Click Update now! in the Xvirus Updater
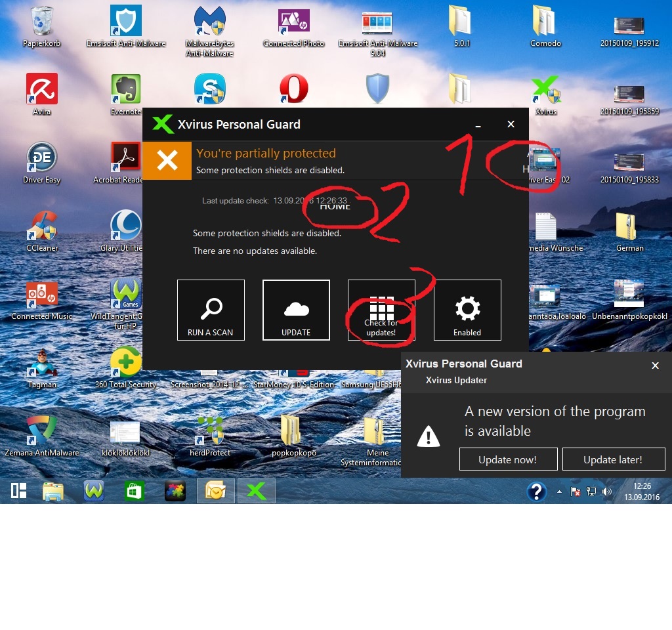The height and width of the screenshot is (630, 672). [x=509, y=459]
